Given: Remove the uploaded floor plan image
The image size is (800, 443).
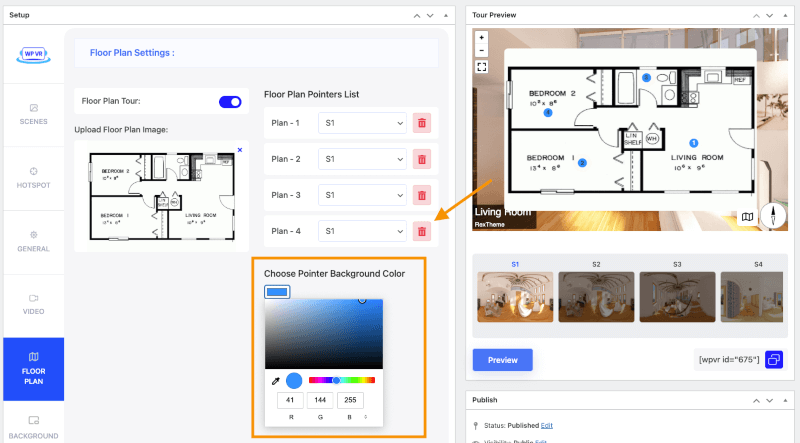Looking at the screenshot, I should (240, 150).
